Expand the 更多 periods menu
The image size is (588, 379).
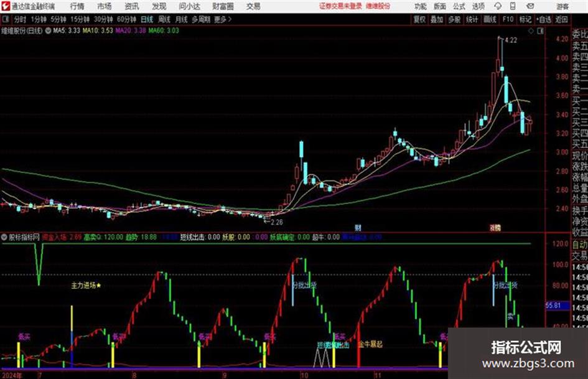(x=223, y=19)
